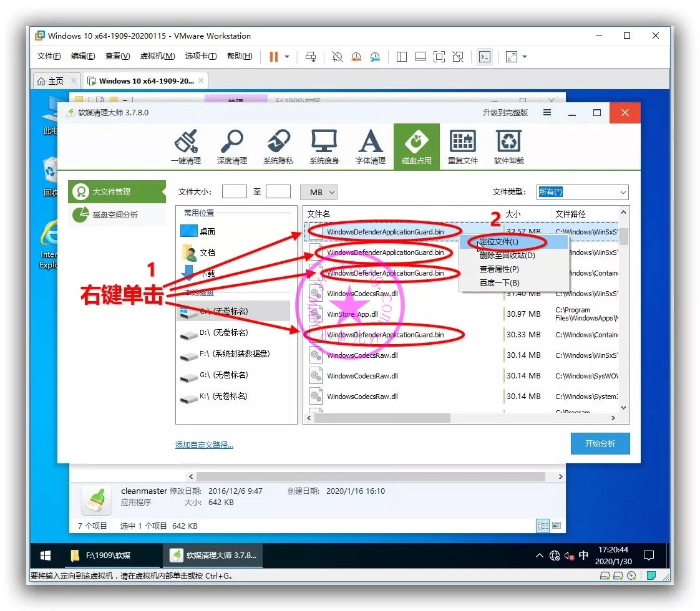Click the 系统瘦身 system slimming icon

click(324, 147)
